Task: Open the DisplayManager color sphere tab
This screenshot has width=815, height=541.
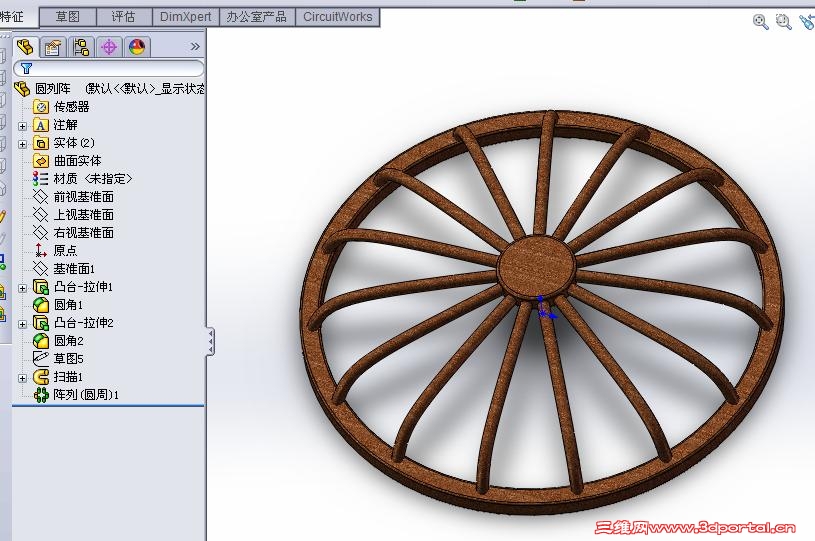Action: [137, 47]
